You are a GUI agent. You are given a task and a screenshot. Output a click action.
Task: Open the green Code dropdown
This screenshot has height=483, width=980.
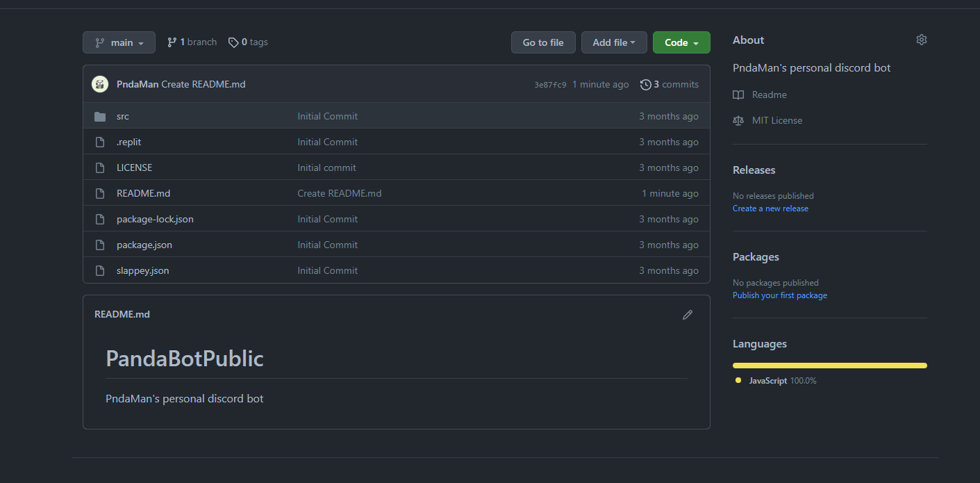click(681, 42)
